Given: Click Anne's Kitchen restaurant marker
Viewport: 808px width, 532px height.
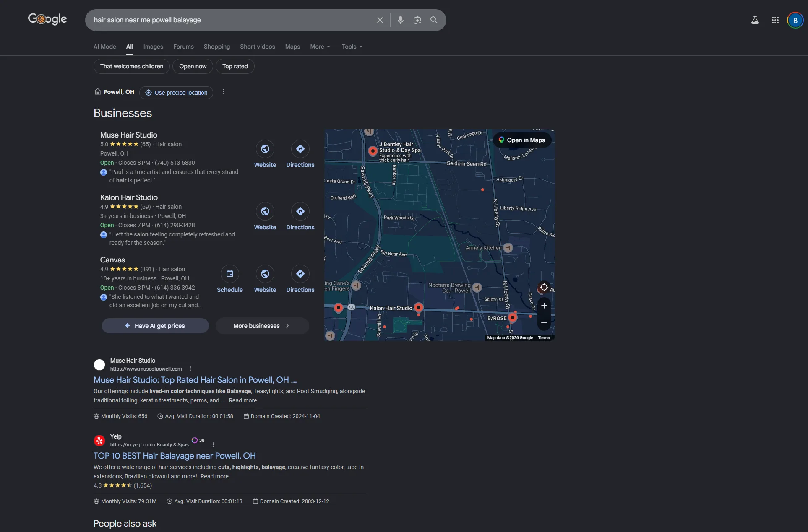Looking at the screenshot, I should [x=508, y=248].
